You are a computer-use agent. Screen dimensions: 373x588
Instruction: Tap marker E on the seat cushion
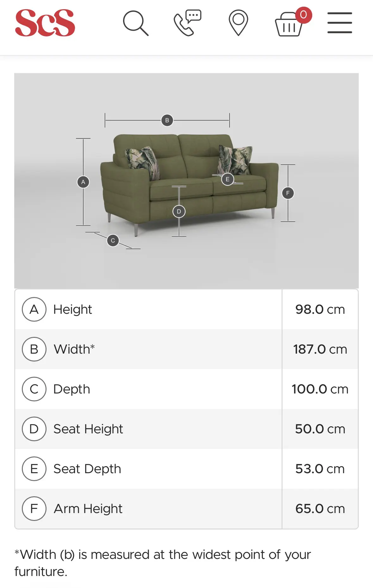227,179
